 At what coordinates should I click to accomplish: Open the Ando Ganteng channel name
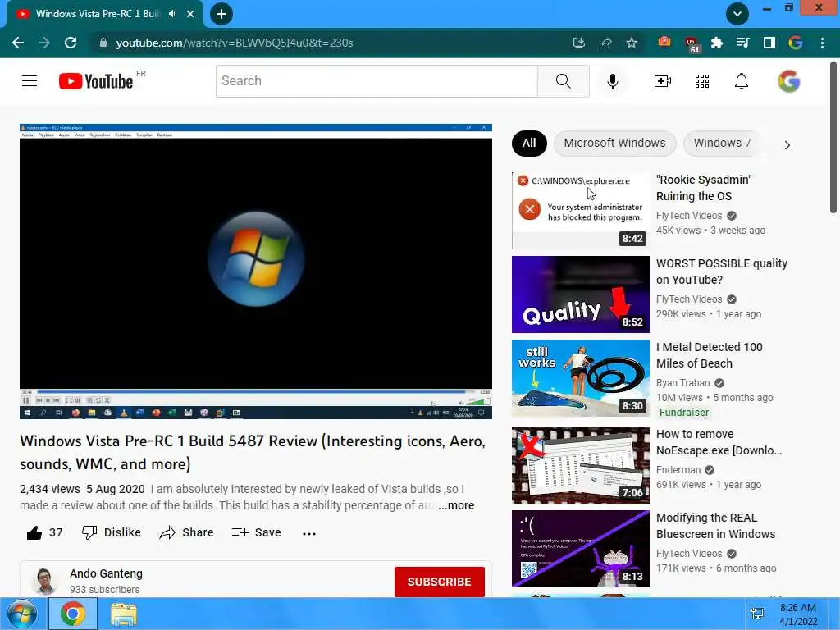(106, 573)
